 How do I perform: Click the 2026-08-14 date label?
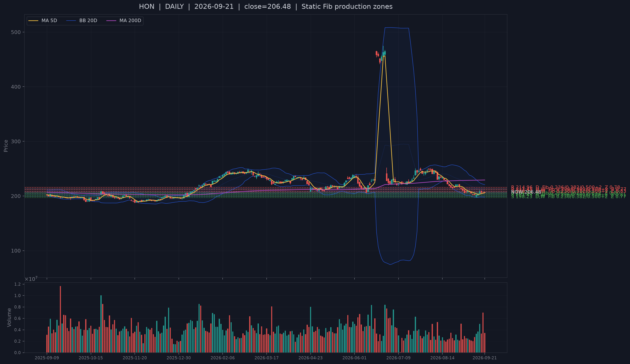click(x=443, y=358)
